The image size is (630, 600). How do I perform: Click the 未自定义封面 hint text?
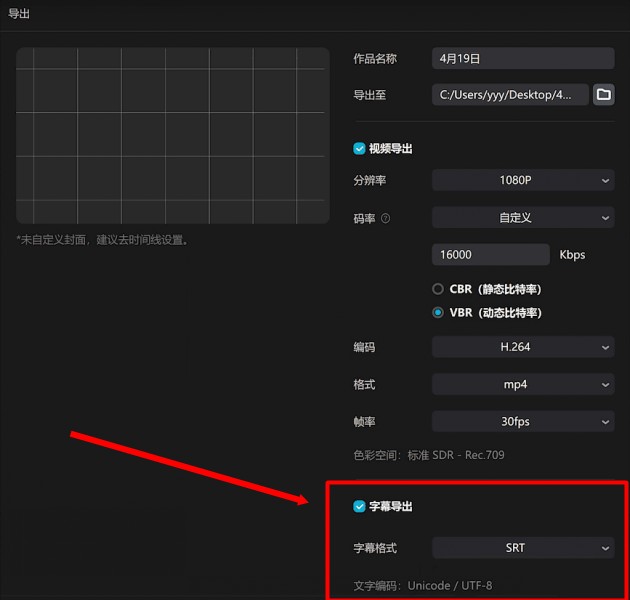(x=102, y=240)
